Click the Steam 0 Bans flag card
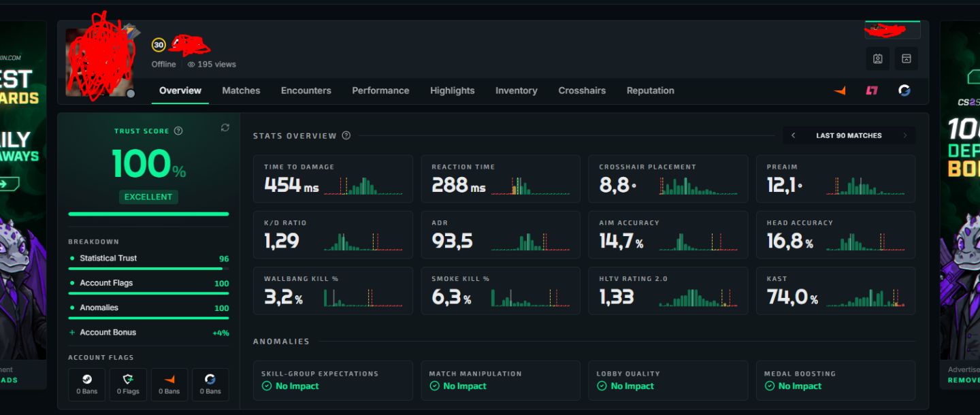Screen dimensions: 980x415 (x=87, y=384)
